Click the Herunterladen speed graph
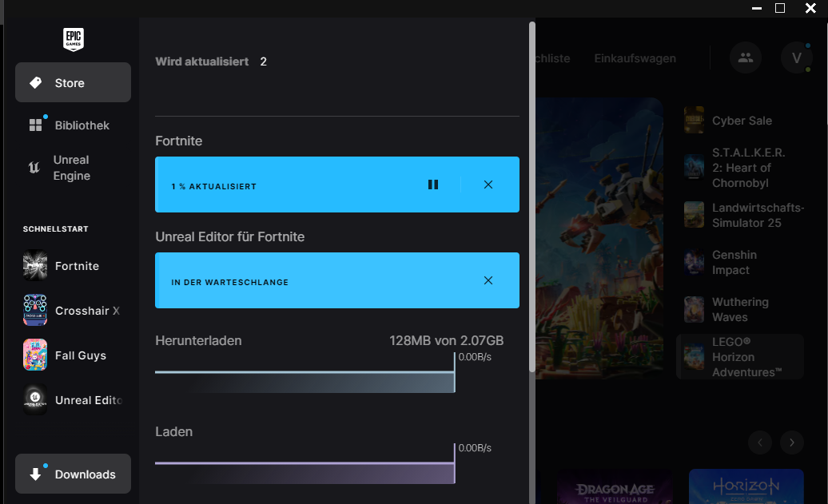828x504 pixels. (305, 372)
